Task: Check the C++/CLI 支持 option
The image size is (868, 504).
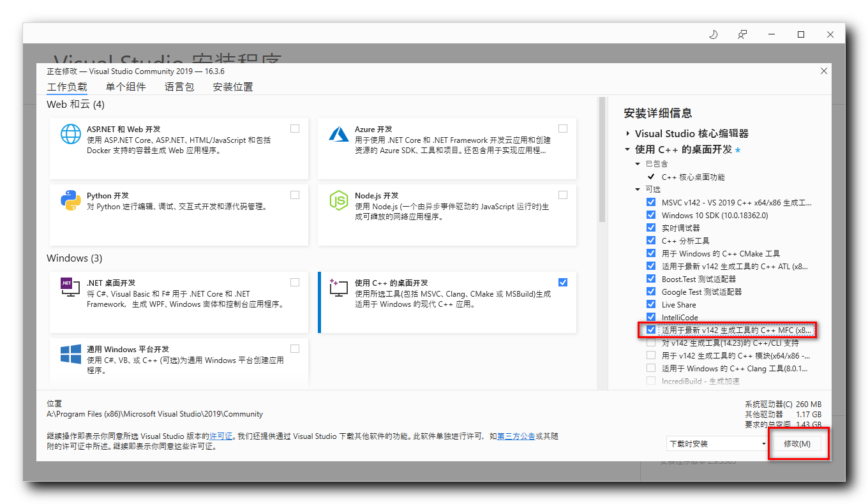Action: (651, 343)
